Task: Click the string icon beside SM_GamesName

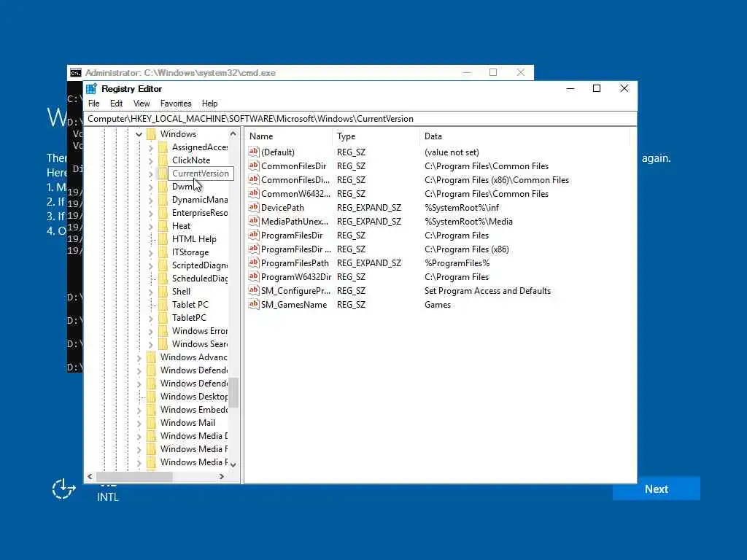Action: [x=253, y=304]
